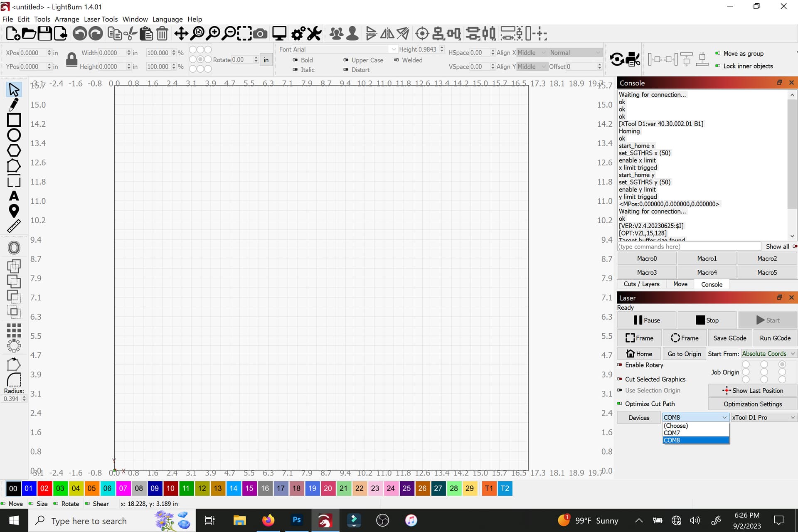798x532 pixels.
Task: Click the console command input field
Action: point(689,246)
